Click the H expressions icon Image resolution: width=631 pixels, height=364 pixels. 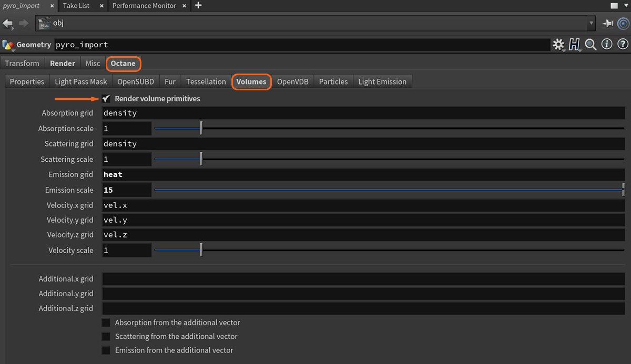point(574,45)
